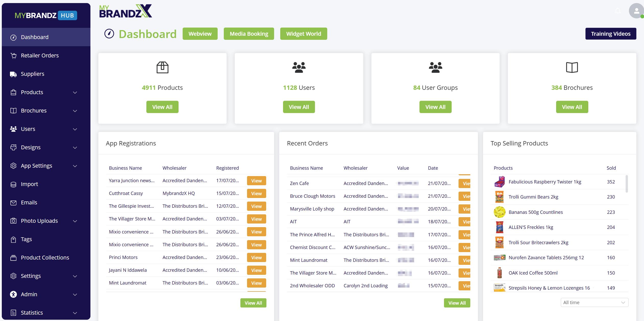This screenshot has height=321, width=644.
Task: Expand the Products sidebar submenu chevron
Action: [x=75, y=92]
